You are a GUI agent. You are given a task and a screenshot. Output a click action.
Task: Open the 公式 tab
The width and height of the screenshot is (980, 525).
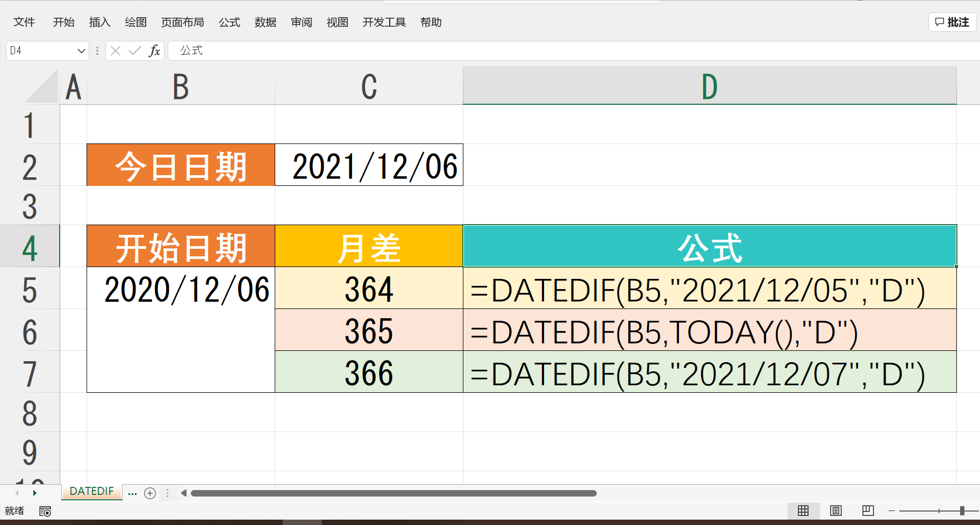click(x=230, y=22)
